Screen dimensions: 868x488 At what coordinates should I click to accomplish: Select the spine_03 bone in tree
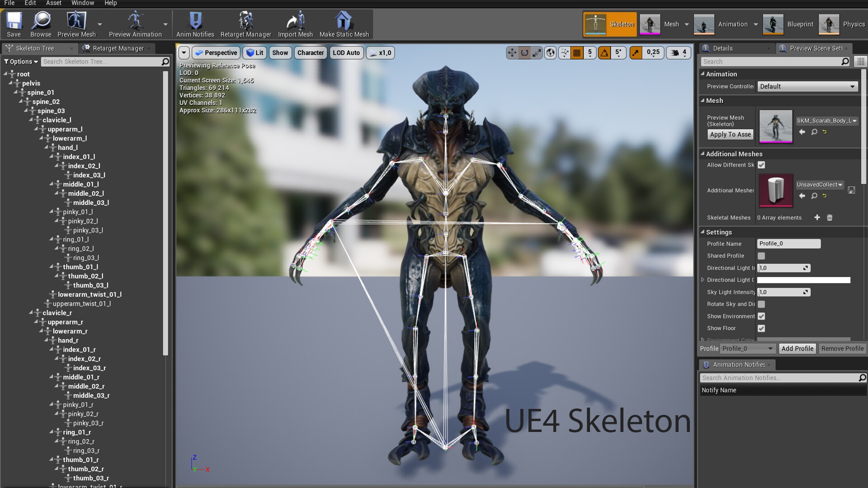point(51,111)
